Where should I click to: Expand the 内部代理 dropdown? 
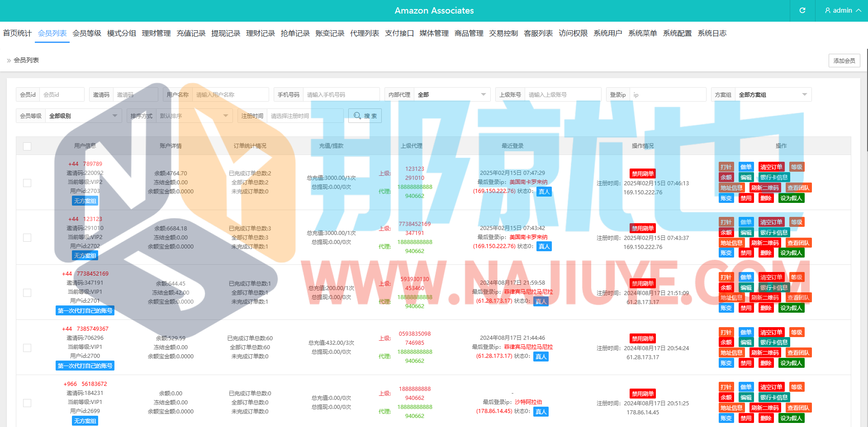click(452, 95)
